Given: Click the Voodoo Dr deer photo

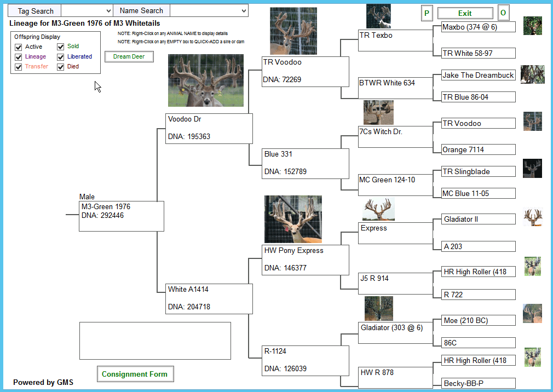Looking at the screenshot, I should pyautogui.click(x=205, y=81).
